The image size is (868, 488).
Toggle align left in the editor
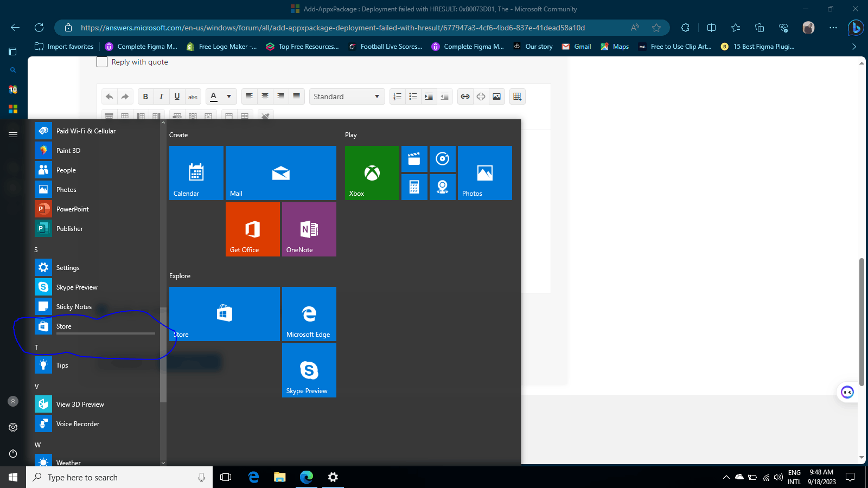click(x=249, y=97)
